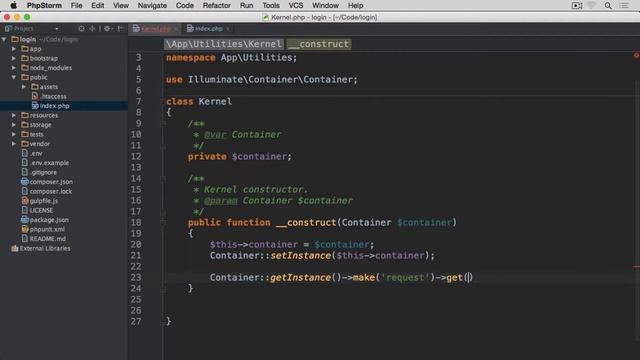Open the Apple menu
This screenshot has height=360, width=640.
[x=13, y=5]
